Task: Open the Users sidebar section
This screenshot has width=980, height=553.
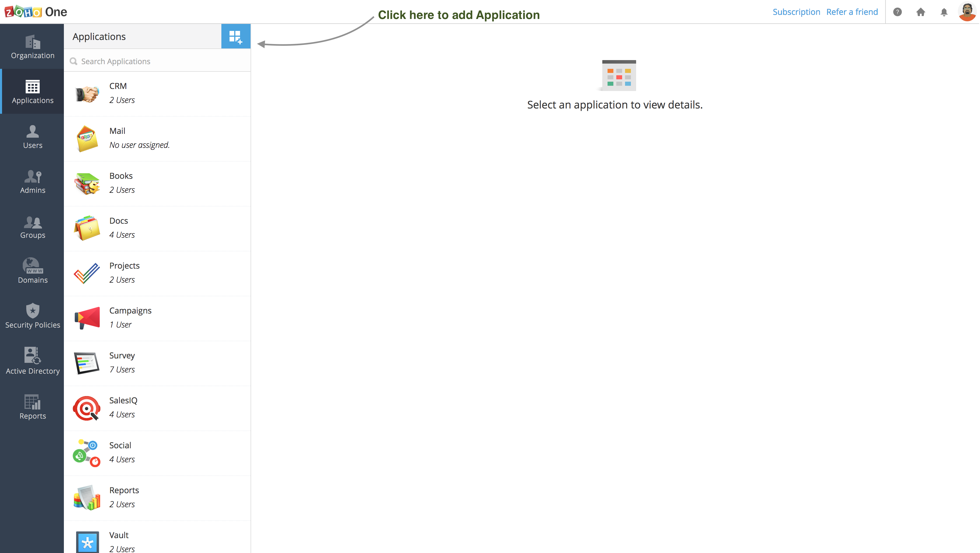Action: (32, 137)
